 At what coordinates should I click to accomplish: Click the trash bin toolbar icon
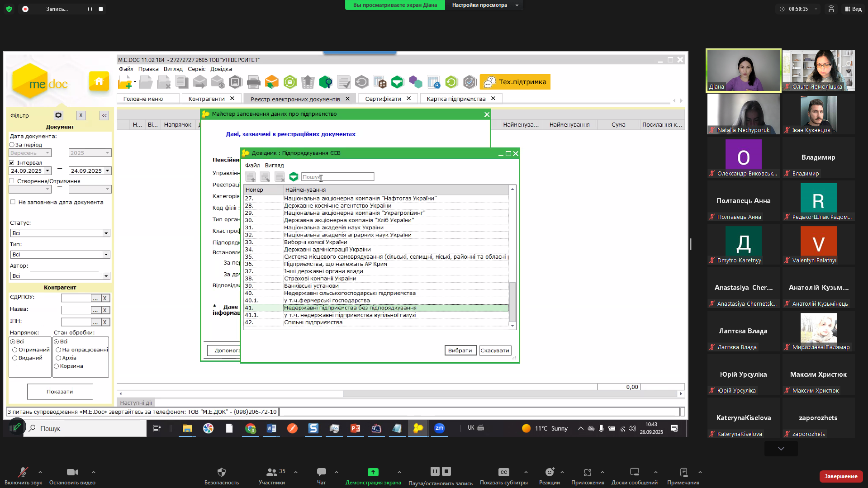tap(308, 82)
